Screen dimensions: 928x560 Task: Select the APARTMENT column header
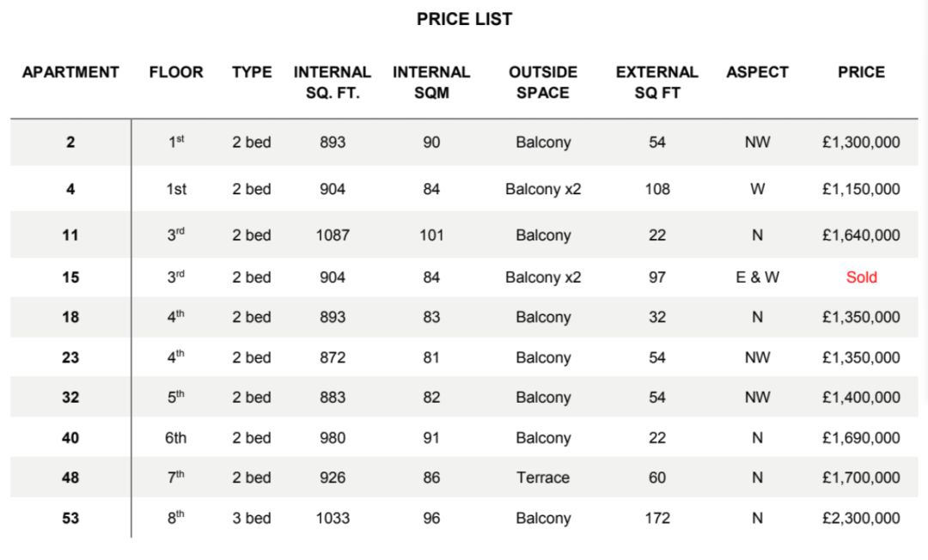coord(70,72)
